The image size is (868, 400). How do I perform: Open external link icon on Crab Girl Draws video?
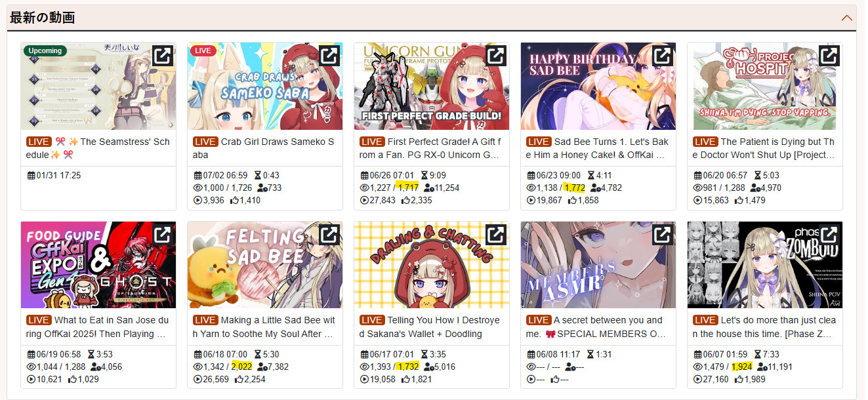pos(329,56)
